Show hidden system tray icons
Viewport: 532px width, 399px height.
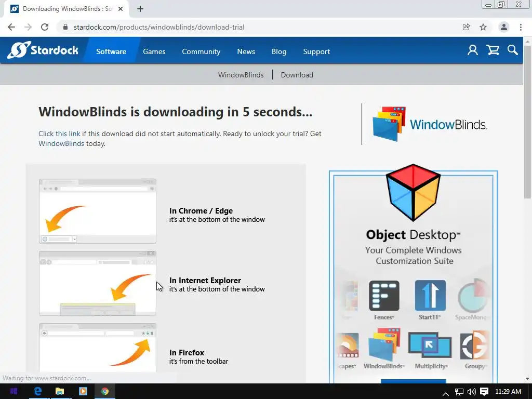pos(446,393)
